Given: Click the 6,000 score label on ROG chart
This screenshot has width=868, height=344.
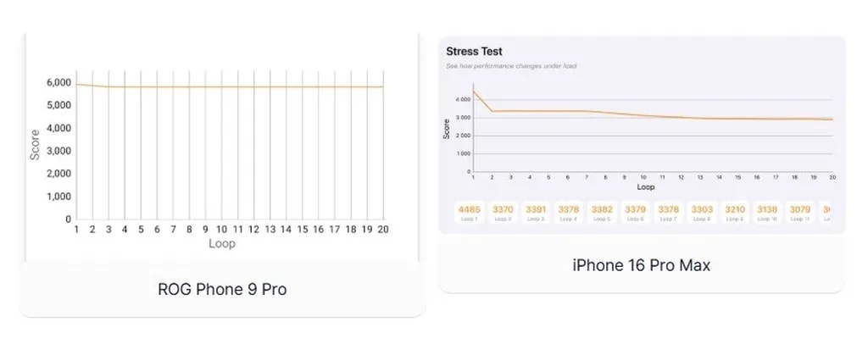Looking at the screenshot, I should [x=59, y=82].
